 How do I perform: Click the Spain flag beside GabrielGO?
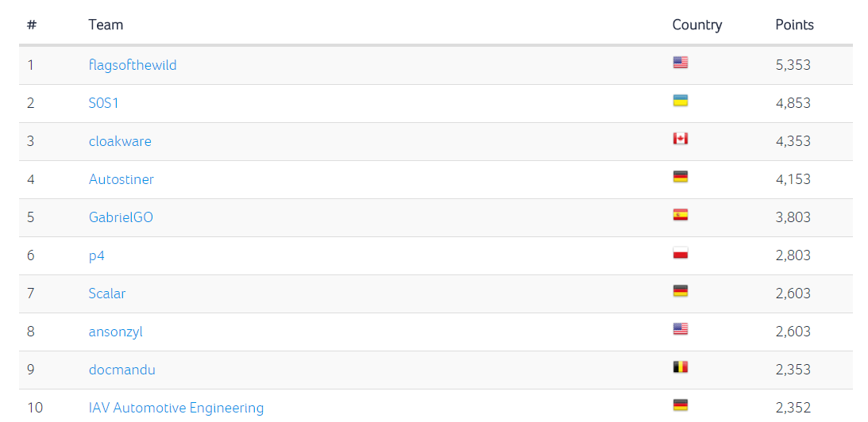click(680, 215)
